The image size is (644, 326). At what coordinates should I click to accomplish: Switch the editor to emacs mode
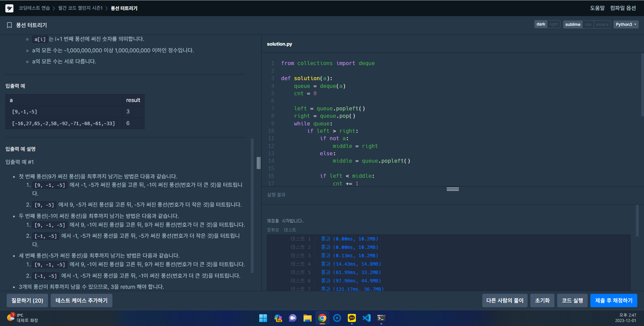[602, 24]
